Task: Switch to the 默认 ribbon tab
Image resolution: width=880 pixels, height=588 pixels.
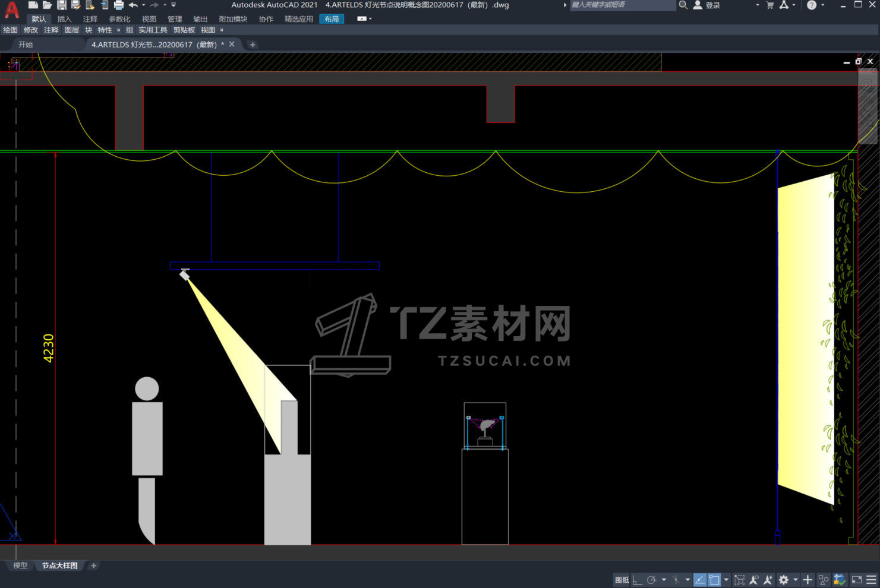Action: click(x=39, y=19)
